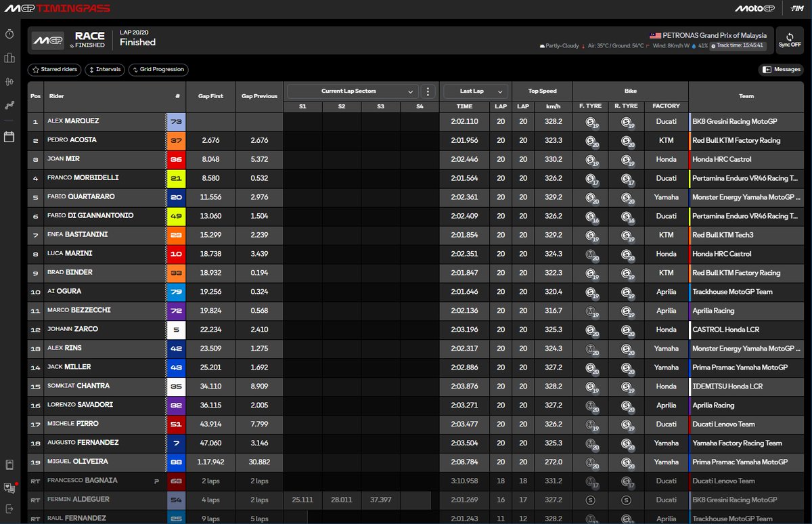Click Franco Morbidelli number 21 yellow badge
812x524 pixels.
click(176, 179)
